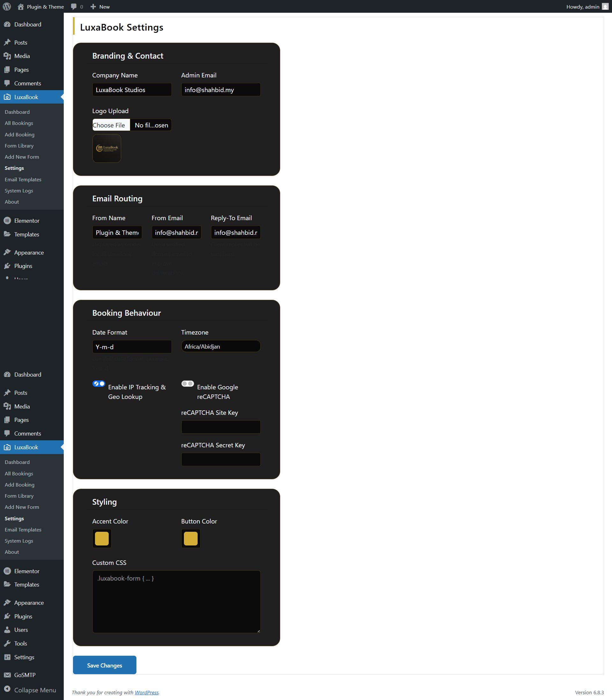Click the Appearance paintbrush icon
This screenshot has width=612, height=700.
[x=7, y=603]
